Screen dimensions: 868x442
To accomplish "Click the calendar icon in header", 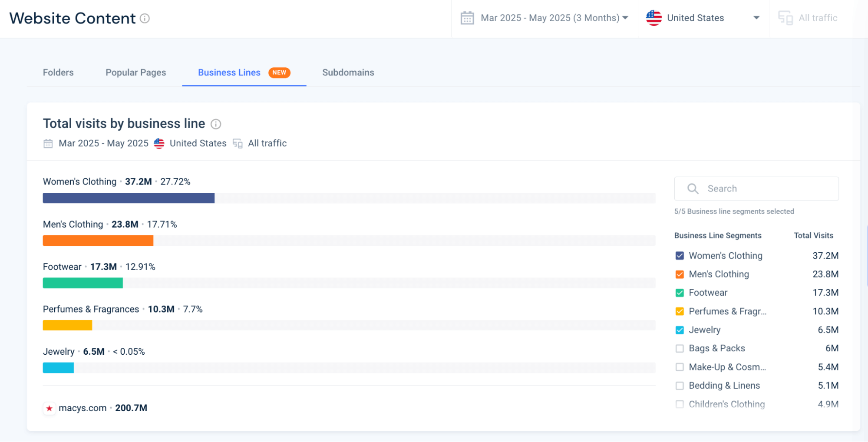I will pos(467,18).
